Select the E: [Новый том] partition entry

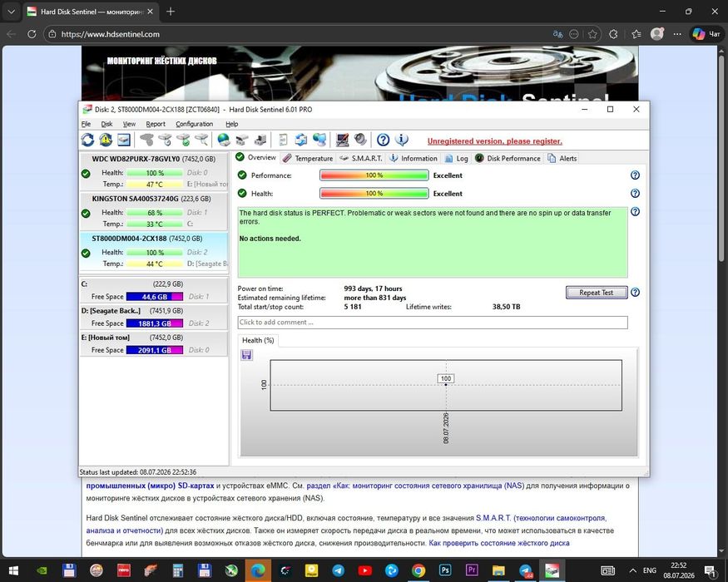pyautogui.click(x=154, y=344)
